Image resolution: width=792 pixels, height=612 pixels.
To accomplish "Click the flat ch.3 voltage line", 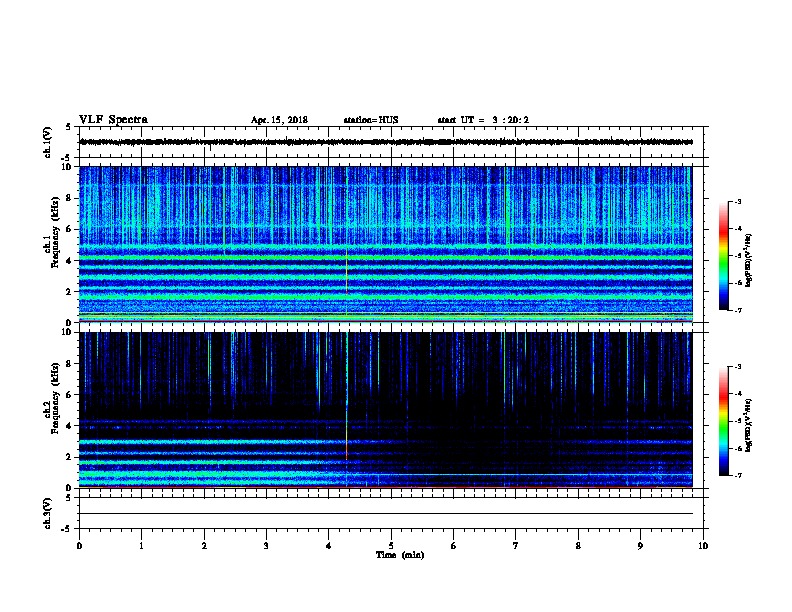I will click(386, 514).
